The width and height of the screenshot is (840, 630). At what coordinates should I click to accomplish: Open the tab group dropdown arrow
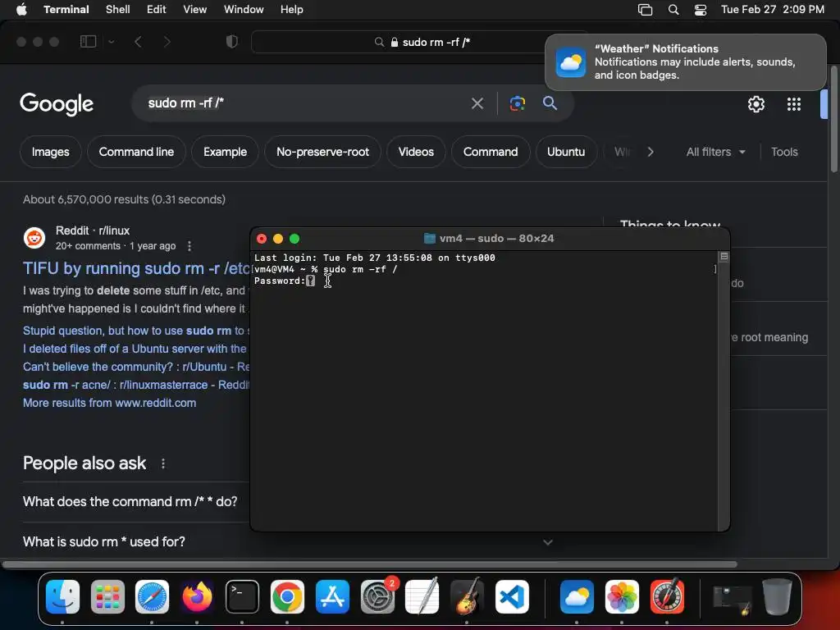(x=111, y=41)
